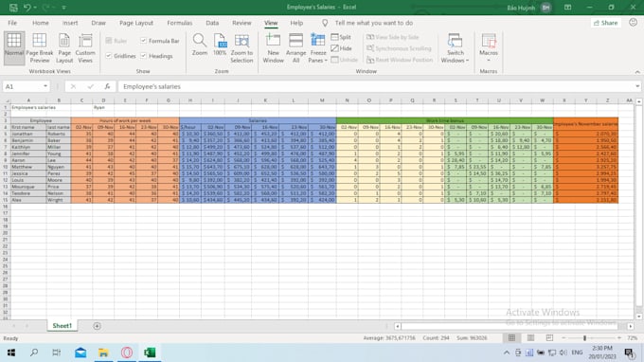Add a new sheet with plus button
This screenshot has width=644, height=362.
[97, 326]
